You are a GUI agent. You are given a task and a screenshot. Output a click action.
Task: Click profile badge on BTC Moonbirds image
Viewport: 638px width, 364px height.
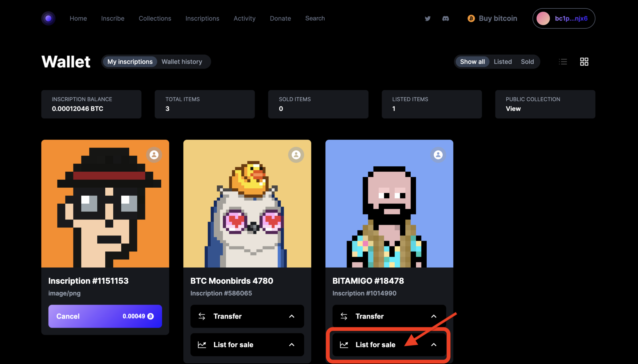point(296,155)
